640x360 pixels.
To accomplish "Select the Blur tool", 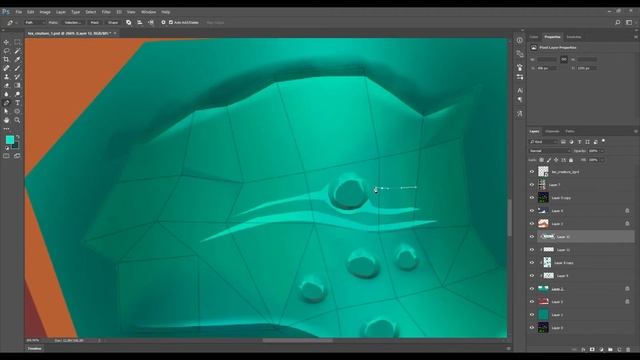I will tap(6, 94).
